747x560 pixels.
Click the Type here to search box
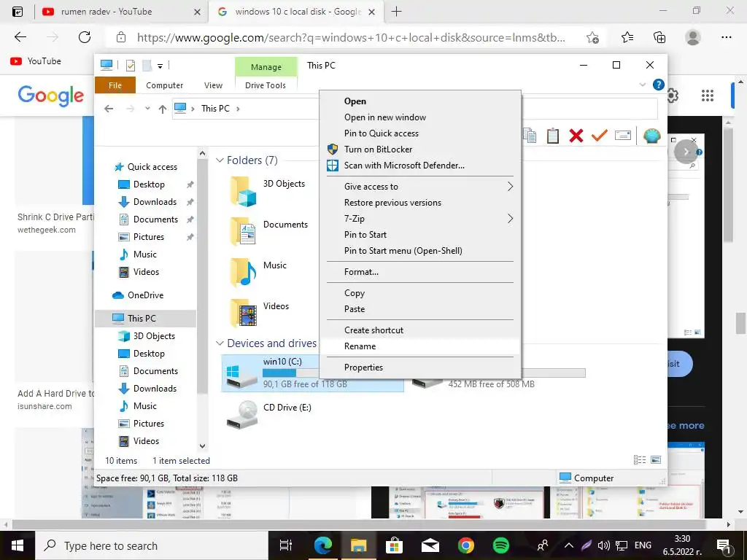(x=152, y=545)
